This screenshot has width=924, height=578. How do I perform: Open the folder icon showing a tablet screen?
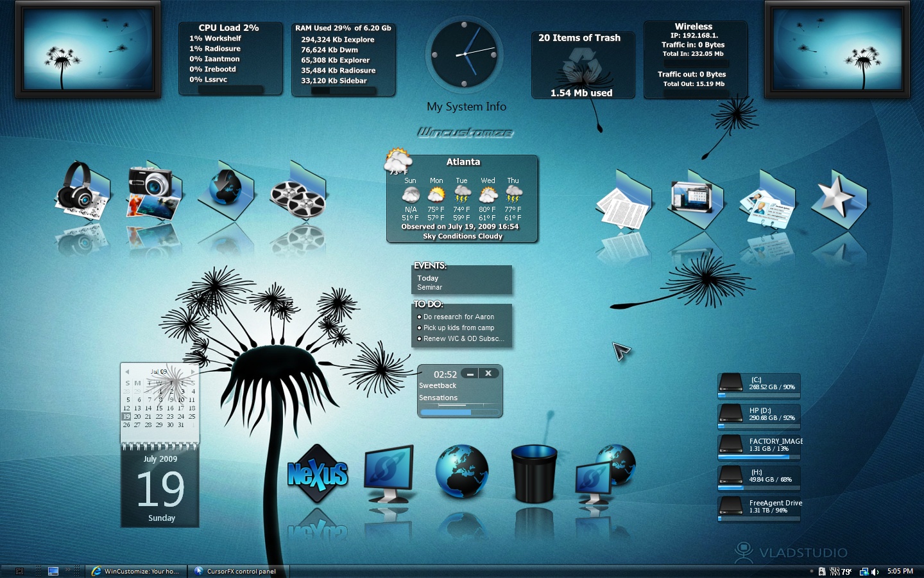[x=695, y=200]
